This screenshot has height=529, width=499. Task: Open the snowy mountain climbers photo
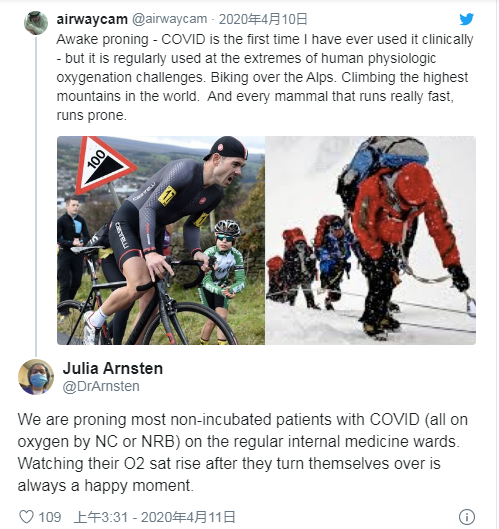[x=370, y=240]
